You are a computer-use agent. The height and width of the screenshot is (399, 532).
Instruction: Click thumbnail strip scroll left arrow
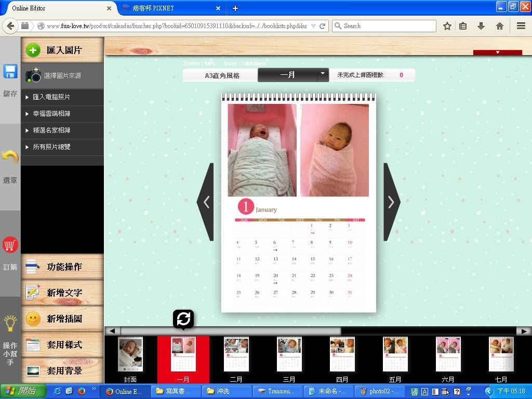pos(112,331)
